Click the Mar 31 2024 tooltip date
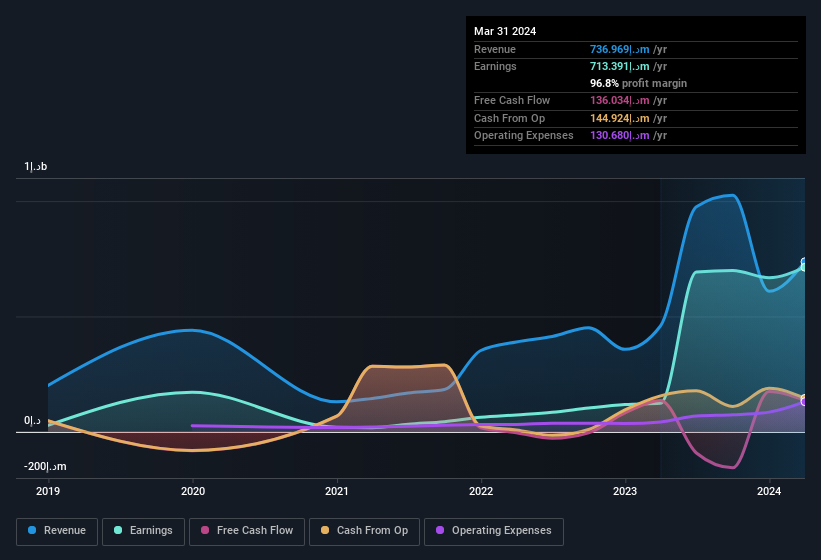821x560 pixels. pyautogui.click(x=505, y=31)
